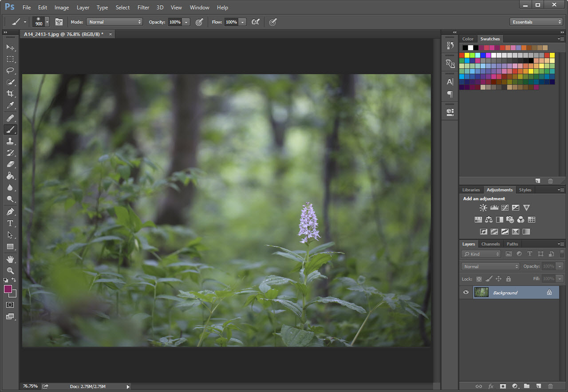Image resolution: width=568 pixels, height=392 pixels.
Task: Select the Path Selection tool
Action: pyautogui.click(x=10, y=235)
